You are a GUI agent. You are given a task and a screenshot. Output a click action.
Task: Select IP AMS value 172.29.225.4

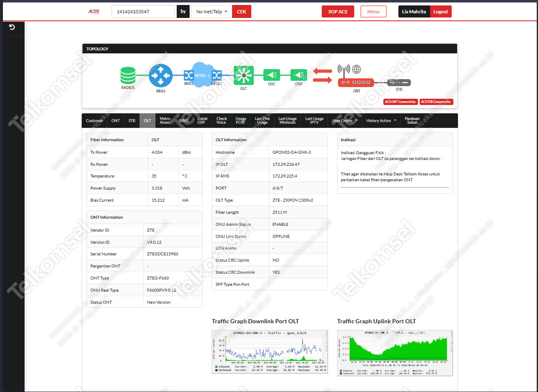pos(285,176)
